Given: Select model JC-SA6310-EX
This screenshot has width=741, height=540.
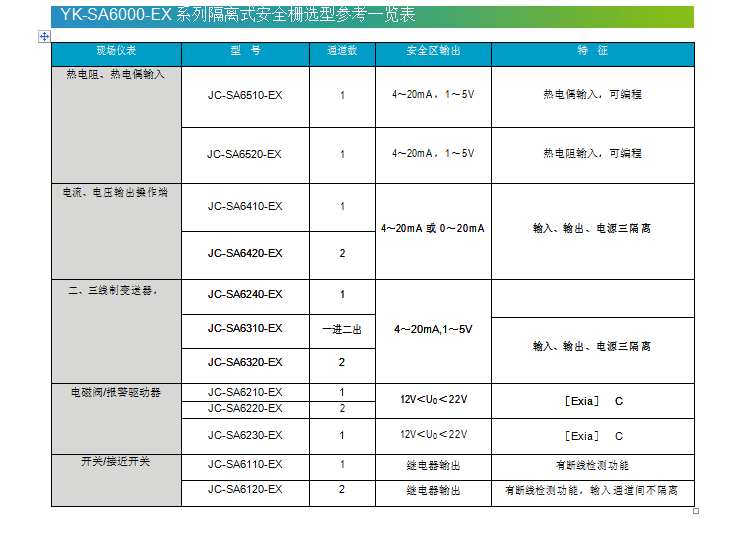Looking at the screenshot, I should 245,328.
